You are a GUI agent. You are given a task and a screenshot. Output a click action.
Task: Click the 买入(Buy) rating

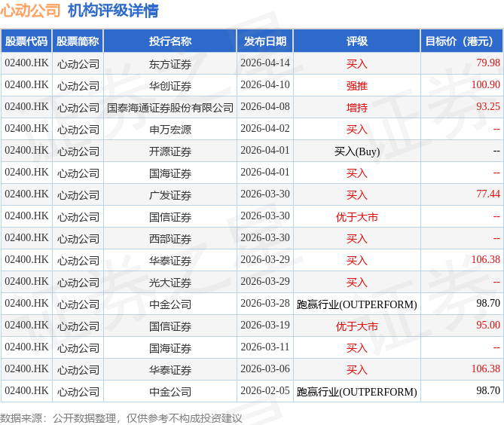point(357,151)
